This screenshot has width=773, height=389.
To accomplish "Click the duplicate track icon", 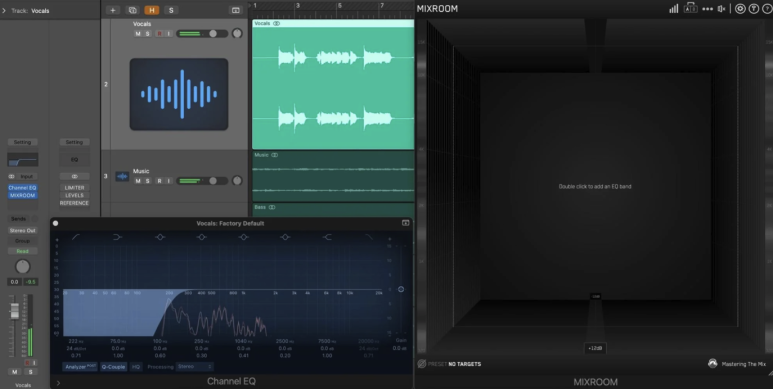I will pyautogui.click(x=133, y=10).
